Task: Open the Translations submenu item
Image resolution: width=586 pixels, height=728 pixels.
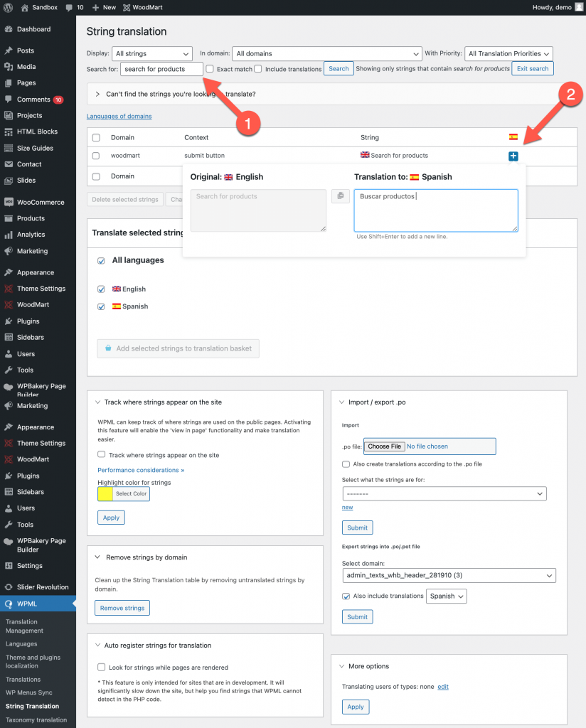Action: [x=23, y=680]
